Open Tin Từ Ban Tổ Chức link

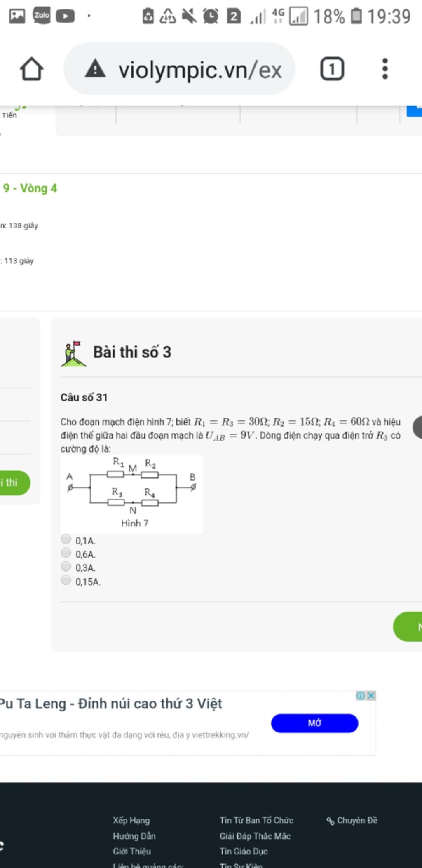coord(256,821)
